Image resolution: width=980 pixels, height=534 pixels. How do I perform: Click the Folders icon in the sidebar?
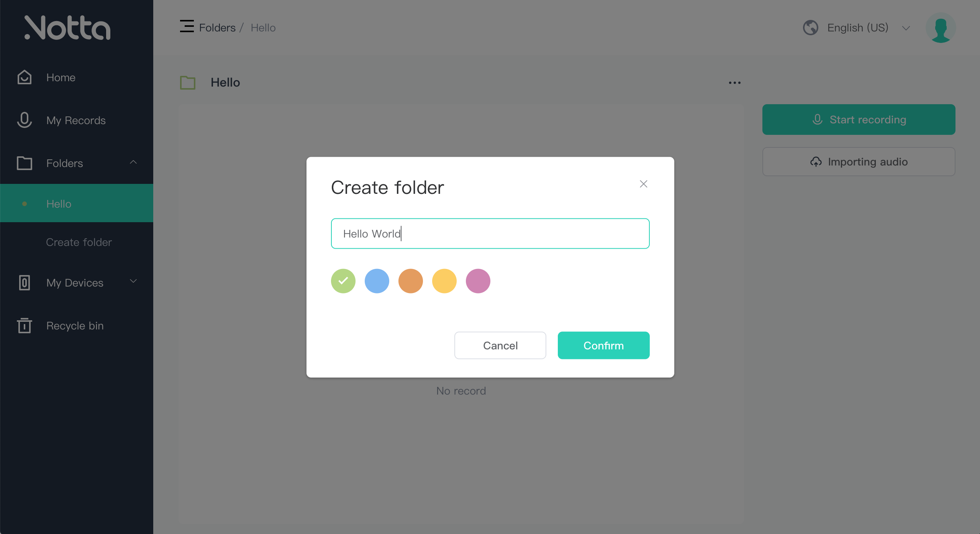(24, 163)
